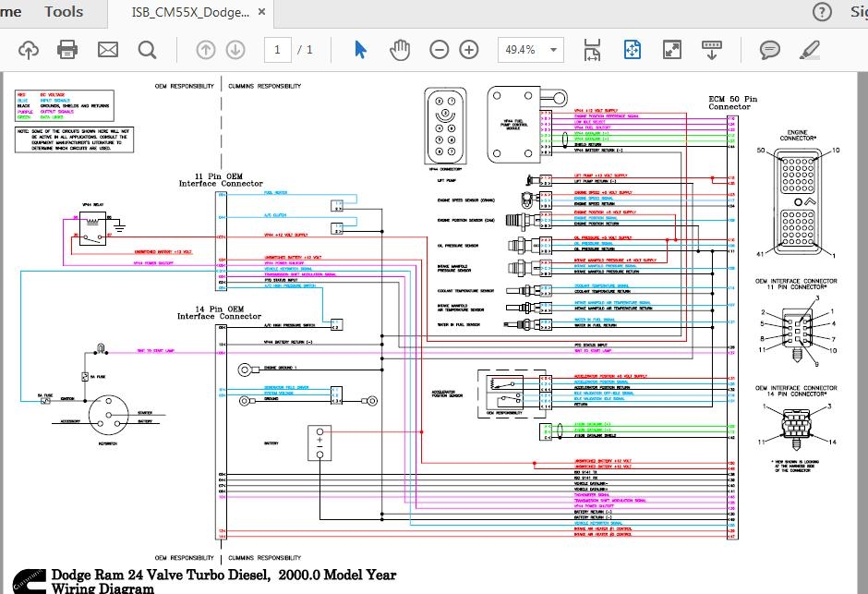Send file by email envelope icon

point(107,50)
